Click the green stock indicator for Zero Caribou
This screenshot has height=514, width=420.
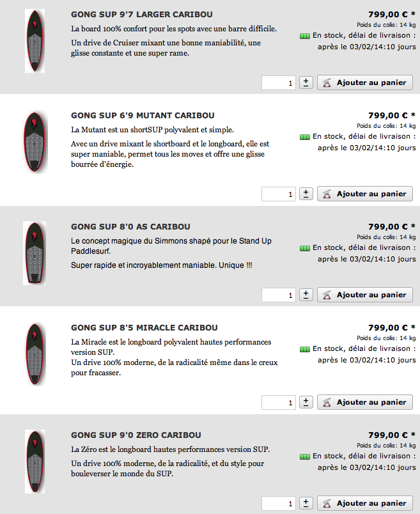(304, 456)
